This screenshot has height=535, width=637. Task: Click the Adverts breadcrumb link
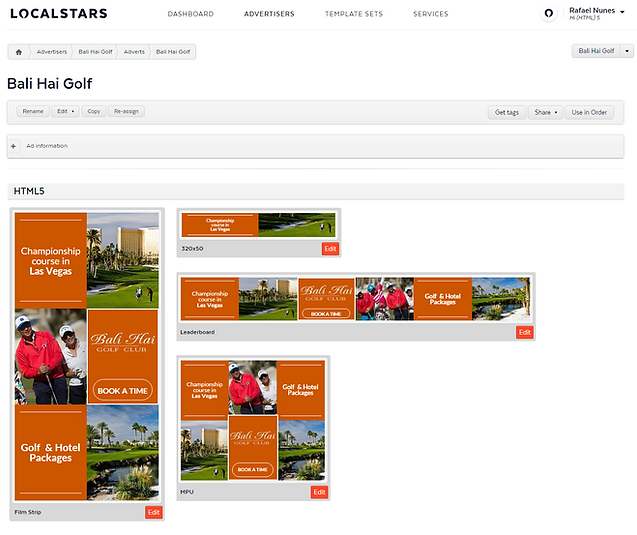(134, 52)
